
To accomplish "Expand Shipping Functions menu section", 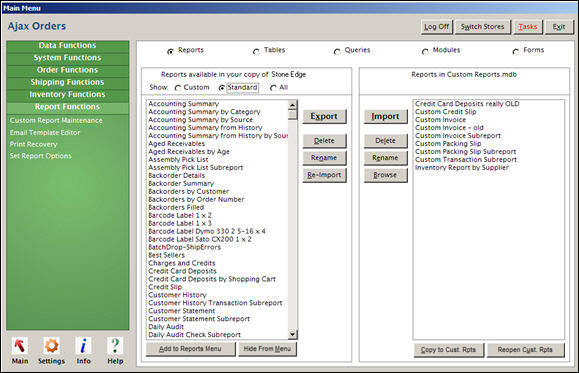I will (x=68, y=82).
